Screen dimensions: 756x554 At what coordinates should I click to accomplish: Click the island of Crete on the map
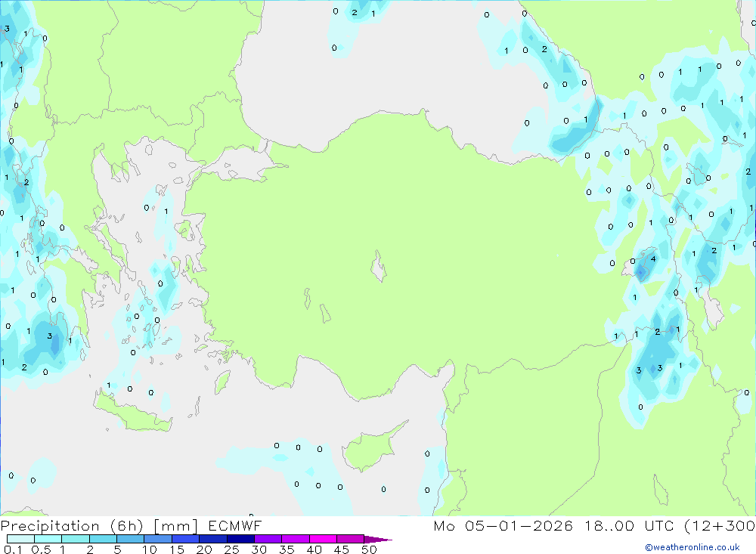coord(133,411)
